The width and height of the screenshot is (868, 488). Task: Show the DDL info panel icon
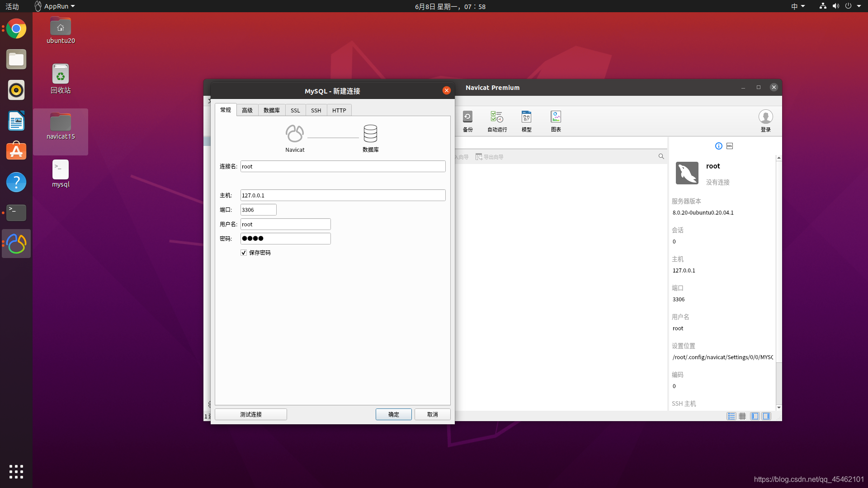pos(730,146)
